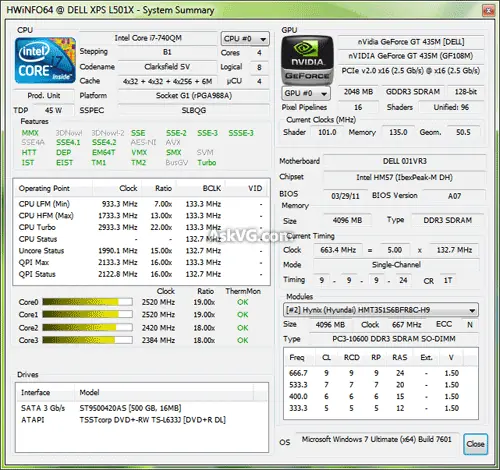Click Core0's 2520 MHz clock value

[158, 302]
